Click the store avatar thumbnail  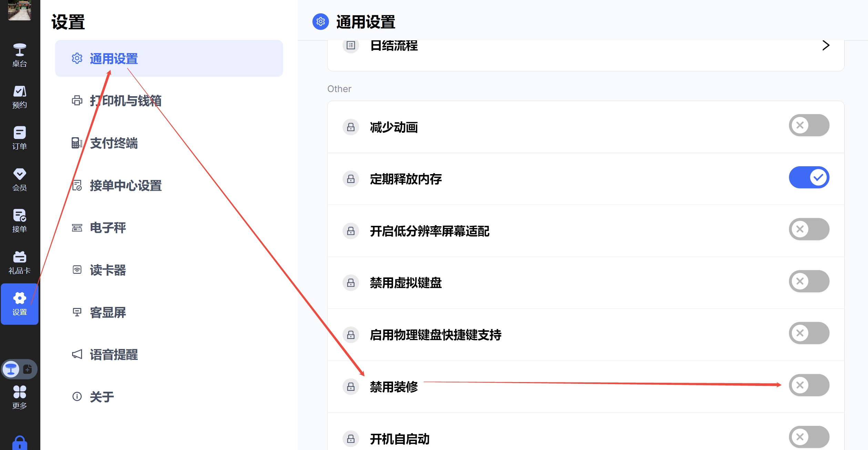(20, 10)
